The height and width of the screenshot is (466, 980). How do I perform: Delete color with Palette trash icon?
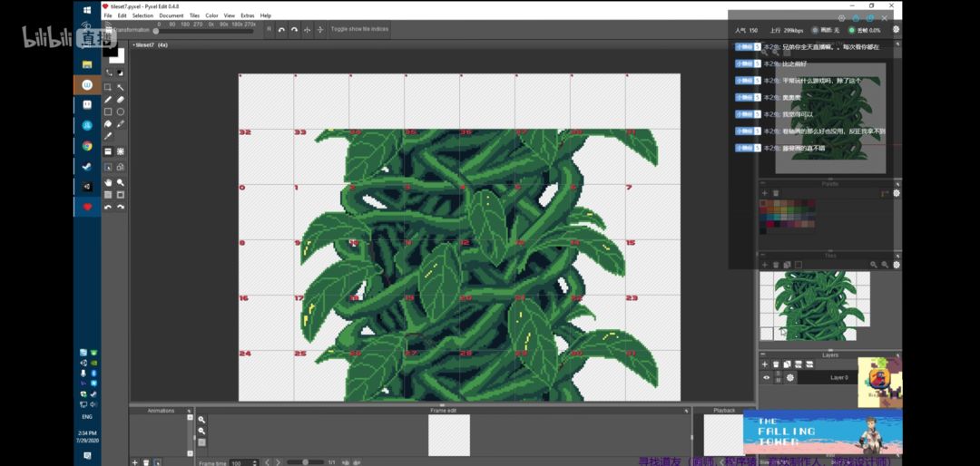(x=776, y=193)
